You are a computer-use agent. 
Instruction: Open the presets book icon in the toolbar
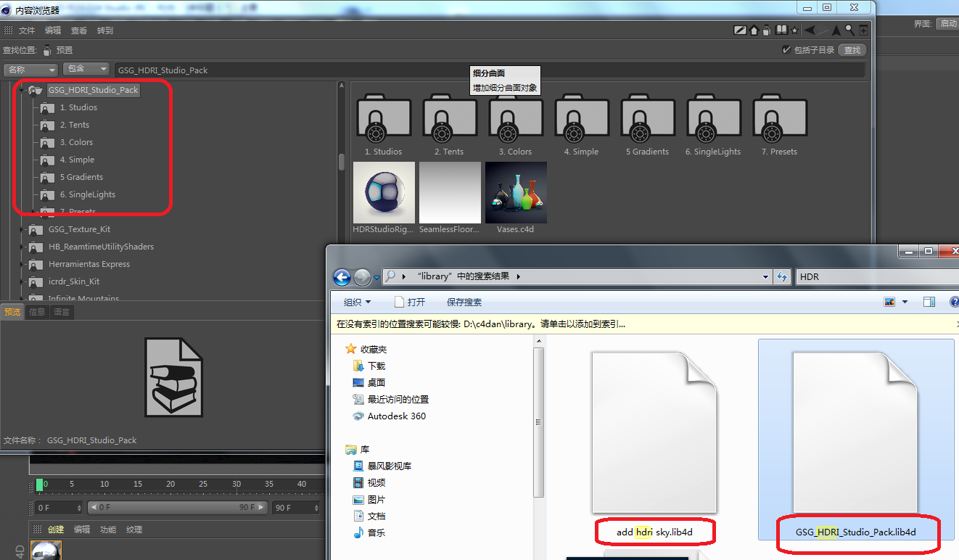(x=781, y=30)
